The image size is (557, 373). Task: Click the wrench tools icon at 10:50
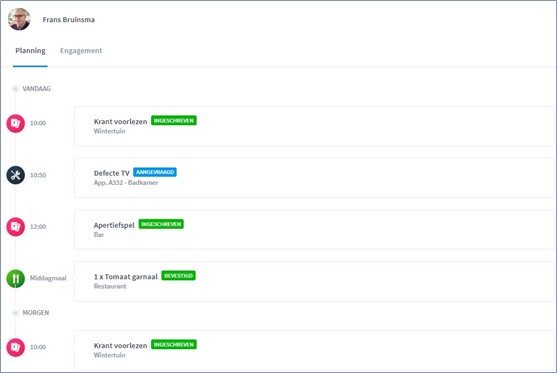click(16, 175)
